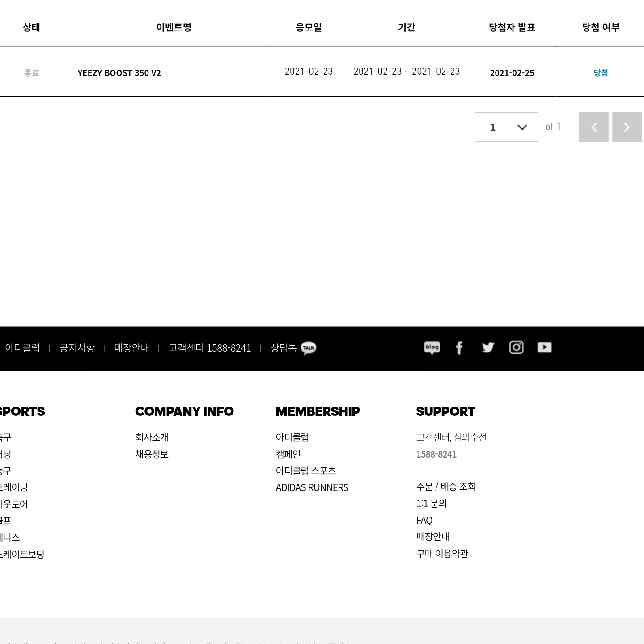Click the announcement date 2021-02-25

coord(512,73)
